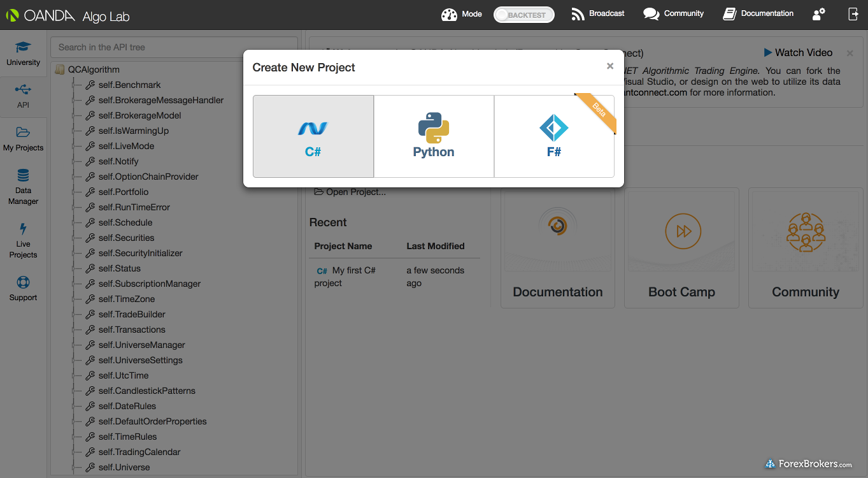868x478 pixels.
Task: Open the Community card
Action: 806,248
